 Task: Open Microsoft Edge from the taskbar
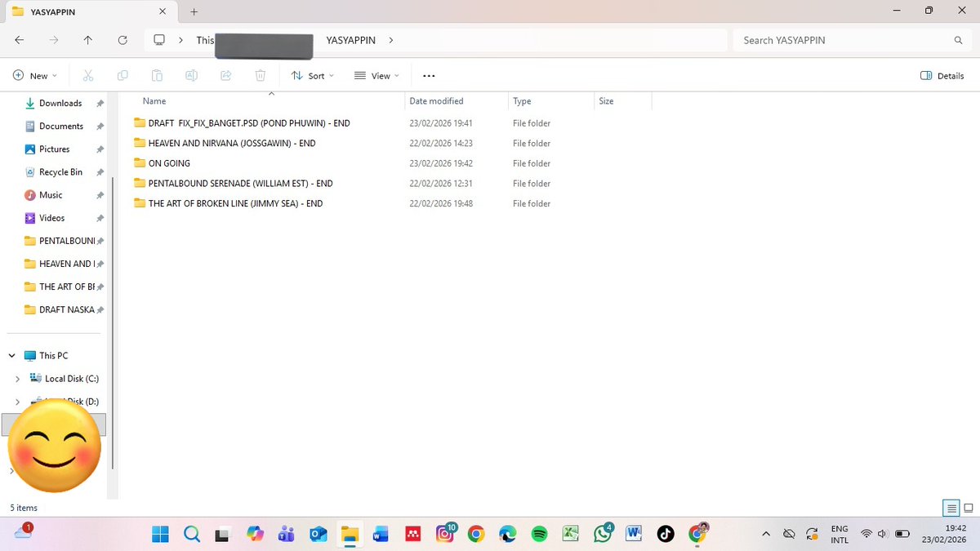pos(507,534)
